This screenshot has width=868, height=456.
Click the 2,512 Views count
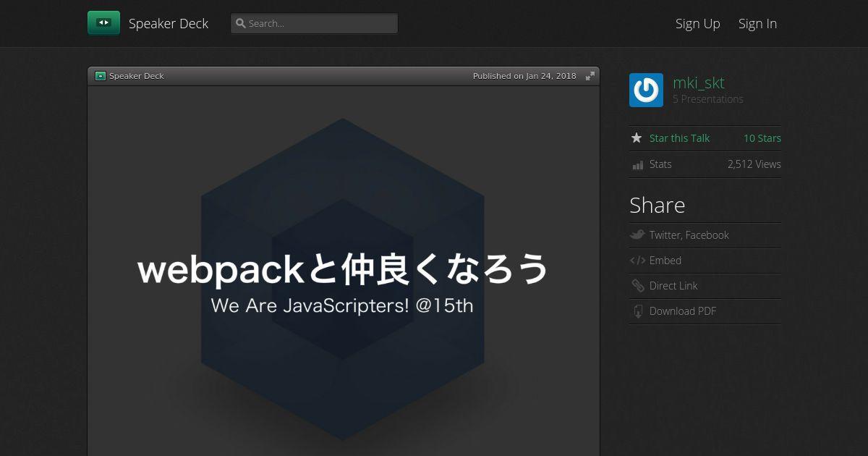click(754, 164)
